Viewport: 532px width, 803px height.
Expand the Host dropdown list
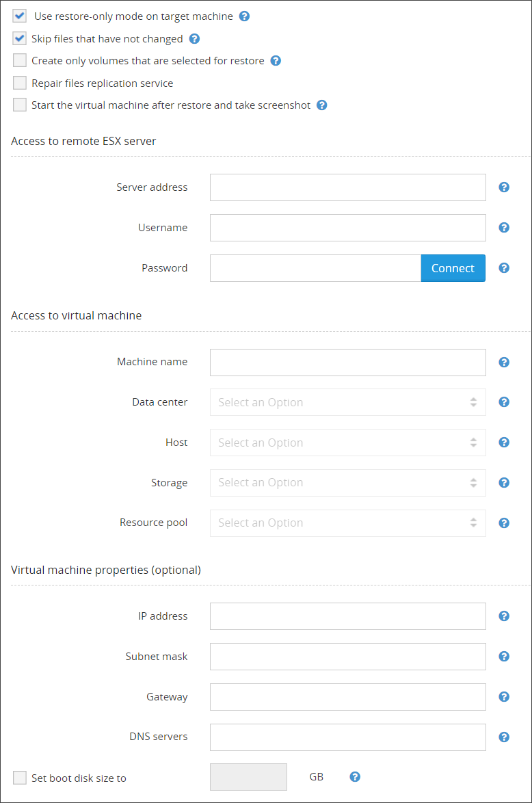pos(347,443)
